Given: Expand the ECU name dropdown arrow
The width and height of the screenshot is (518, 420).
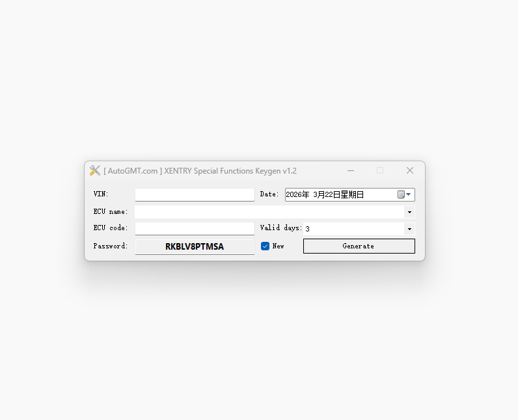Looking at the screenshot, I should [x=409, y=212].
